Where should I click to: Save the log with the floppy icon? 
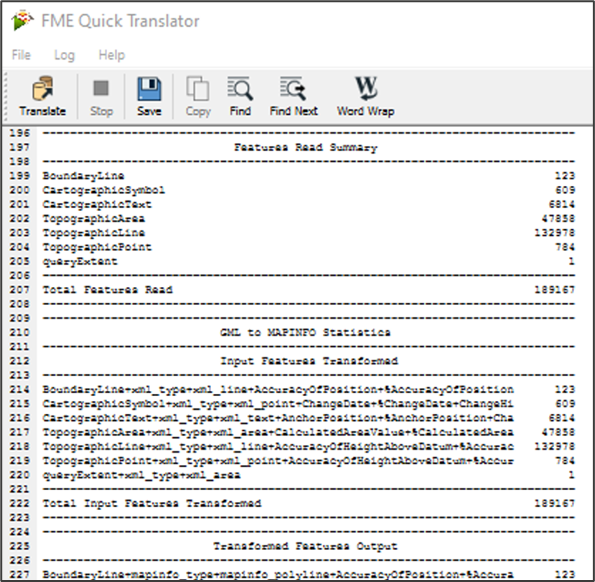pyautogui.click(x=149, y=96)
